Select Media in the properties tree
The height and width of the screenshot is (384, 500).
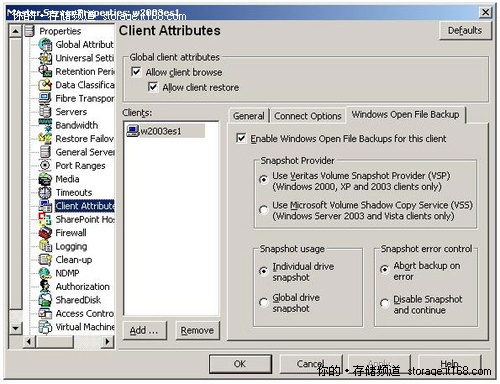(67, 179)
